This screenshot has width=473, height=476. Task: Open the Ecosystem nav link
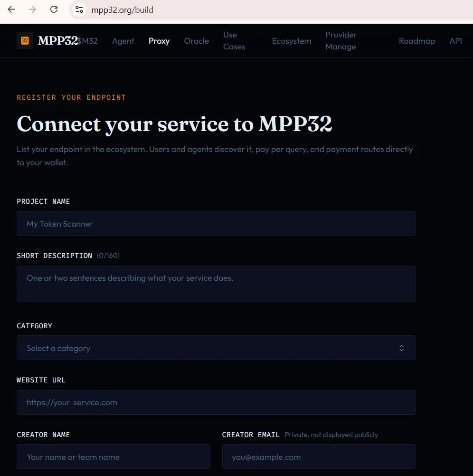click(292, 41)
